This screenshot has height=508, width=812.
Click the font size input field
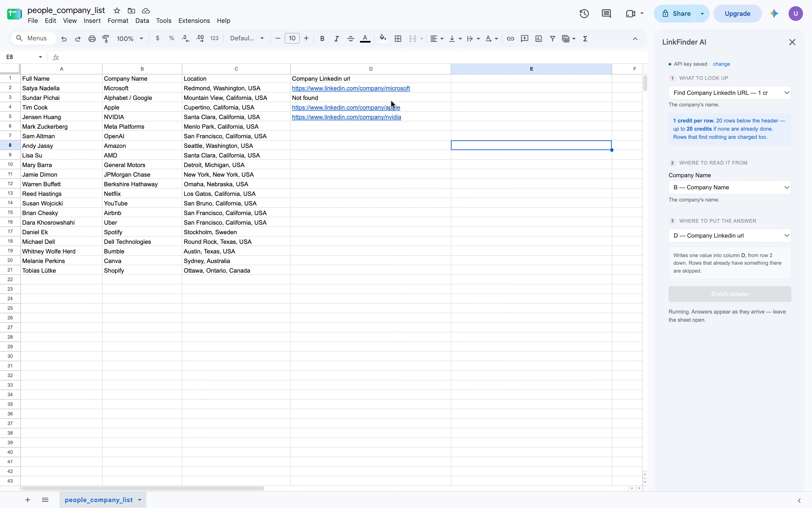(292, 38)
